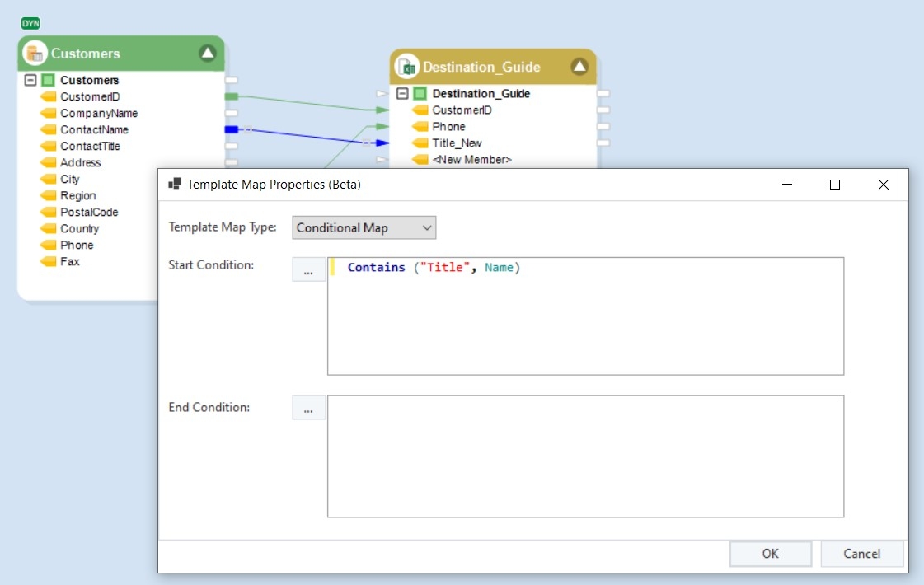Collapse the Destination_Guide tree node
This screenshot has width=924, height=585.
pos(402,93)
